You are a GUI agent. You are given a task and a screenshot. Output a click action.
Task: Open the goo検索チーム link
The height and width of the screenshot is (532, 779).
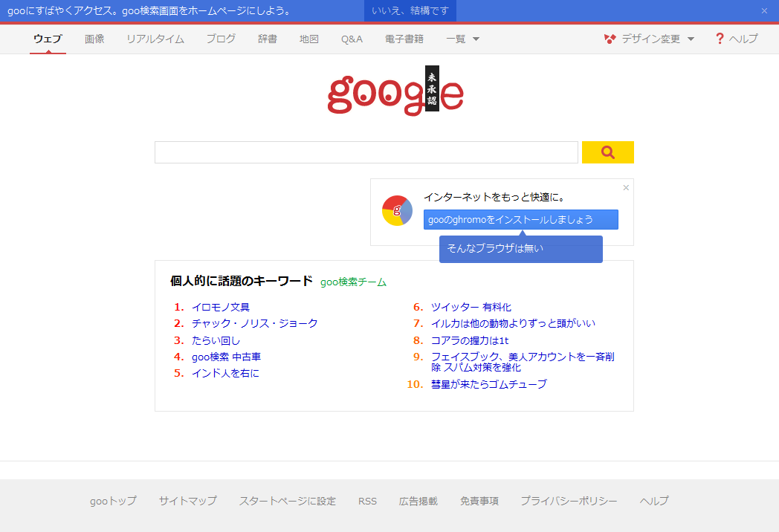pos(353,282)
